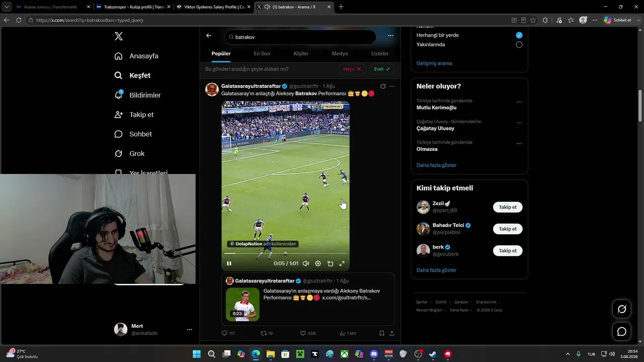This screenshot has height=362, width=644.
Task: Open the Windows Start menu
Action: [x=197, y=354]
